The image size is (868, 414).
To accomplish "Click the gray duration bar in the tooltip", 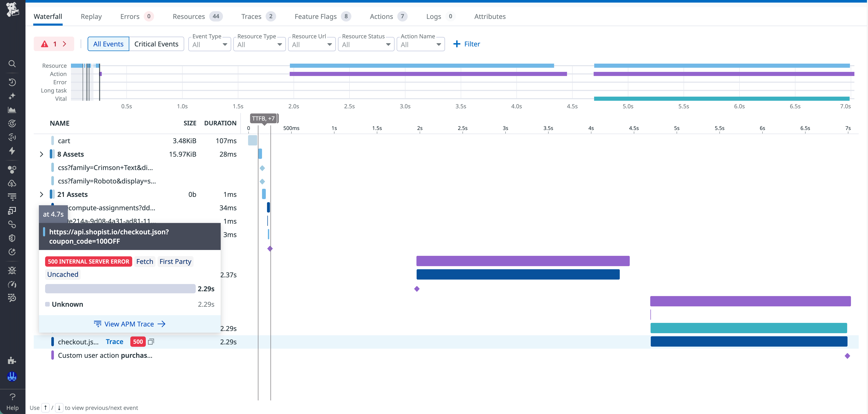I will coord(120,288).
